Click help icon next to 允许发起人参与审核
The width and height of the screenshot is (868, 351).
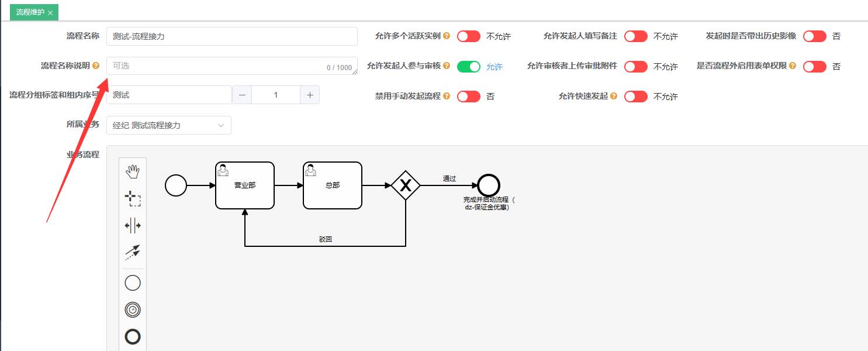coord(447,66)
